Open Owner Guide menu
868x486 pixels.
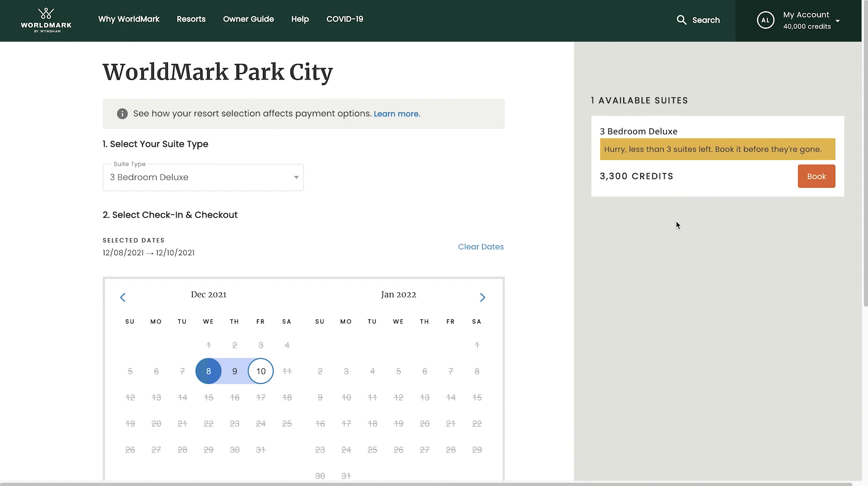(248, 19)
